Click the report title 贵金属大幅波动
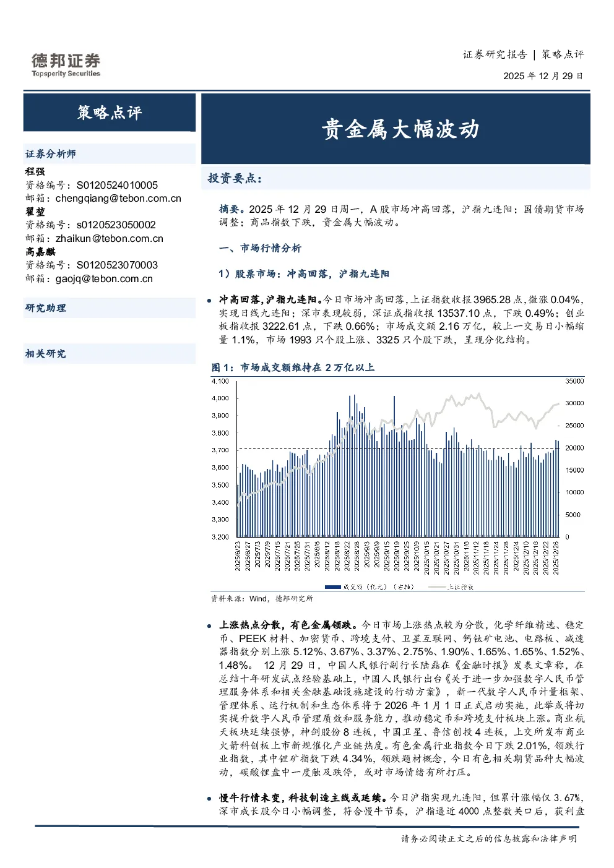Image resolution: width=614 pixels, height=868 pixels. coord(400,129)
